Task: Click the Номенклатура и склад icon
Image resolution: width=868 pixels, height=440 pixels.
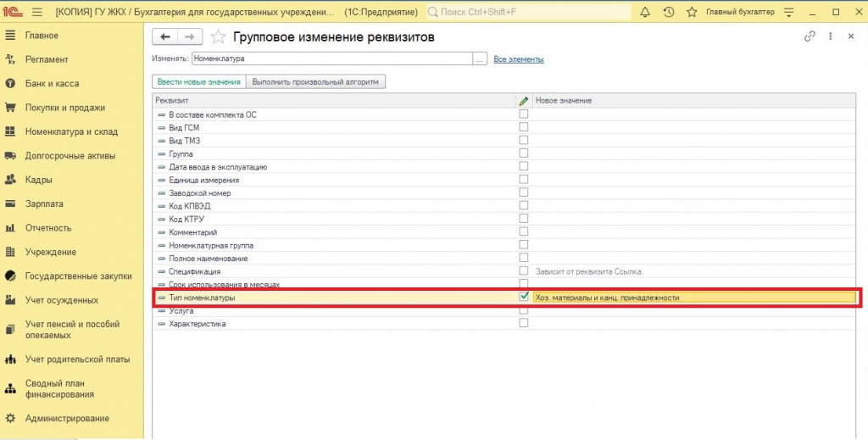Action: pyautogui.click(x=10, y=131)
